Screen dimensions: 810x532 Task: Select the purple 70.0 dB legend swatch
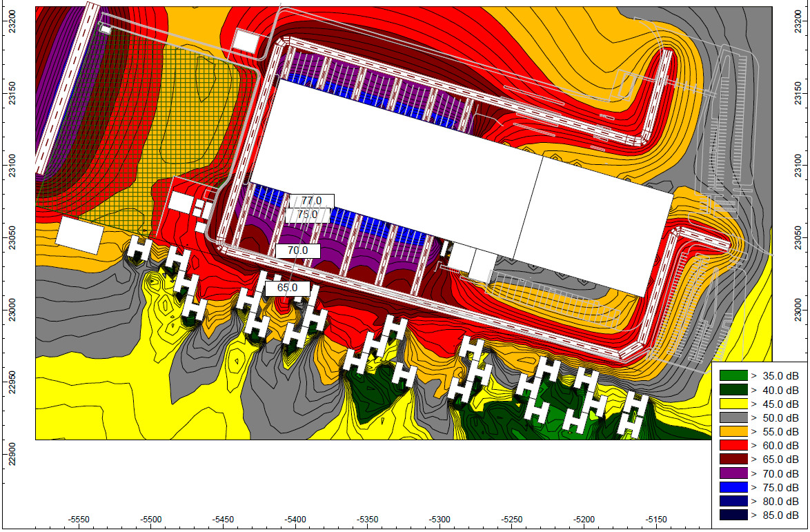point(733,473)
